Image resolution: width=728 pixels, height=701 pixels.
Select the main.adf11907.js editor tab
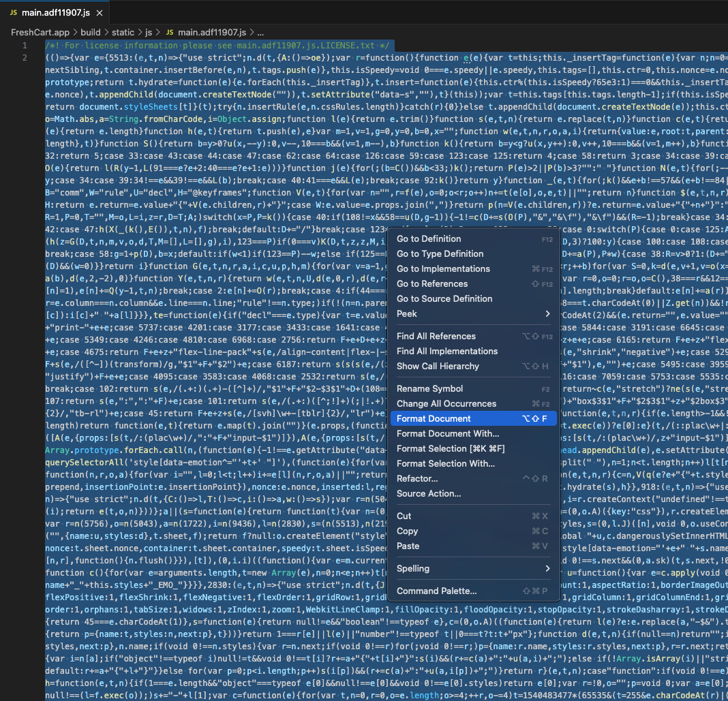click(55, 12)
